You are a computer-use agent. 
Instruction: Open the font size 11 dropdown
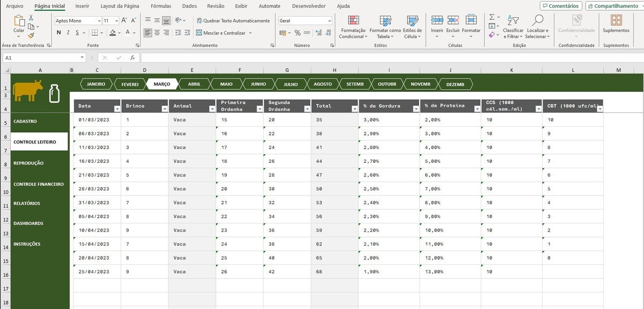point(116,20)
